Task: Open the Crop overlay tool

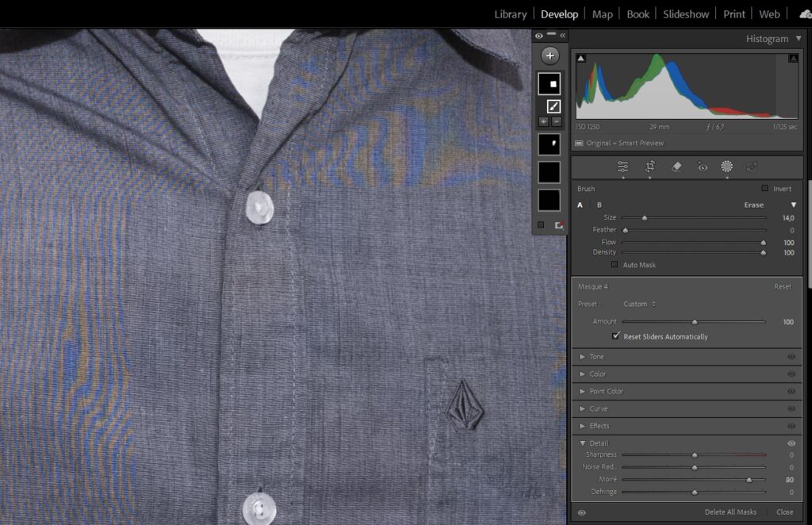Action: click(649, 167)
